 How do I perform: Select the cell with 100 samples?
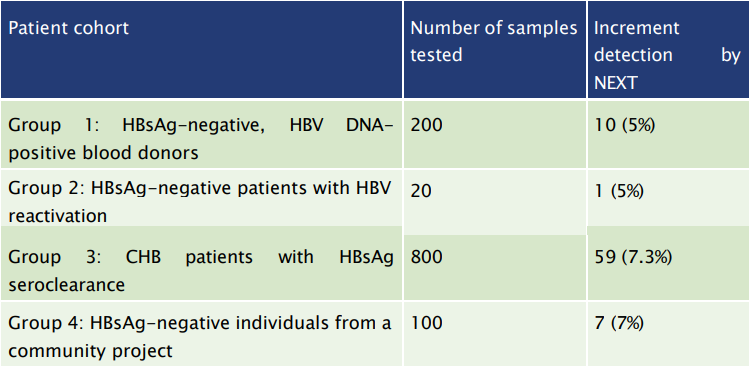(x=495, y=334)
